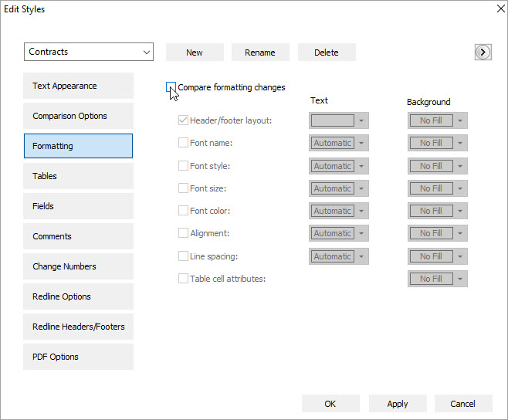Toggle Font style checkbox
Viewport: 508px width, 420px height.
[x=183, y=165]
